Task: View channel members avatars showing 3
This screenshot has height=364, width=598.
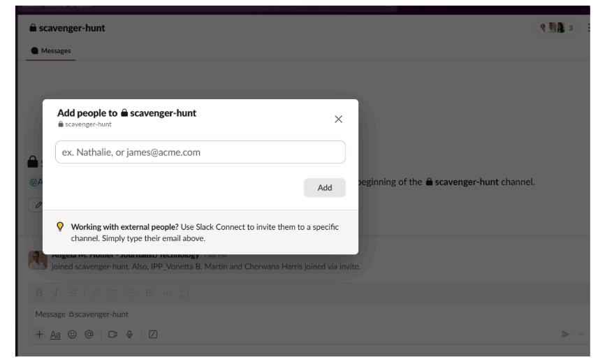Action: (556, 27)
